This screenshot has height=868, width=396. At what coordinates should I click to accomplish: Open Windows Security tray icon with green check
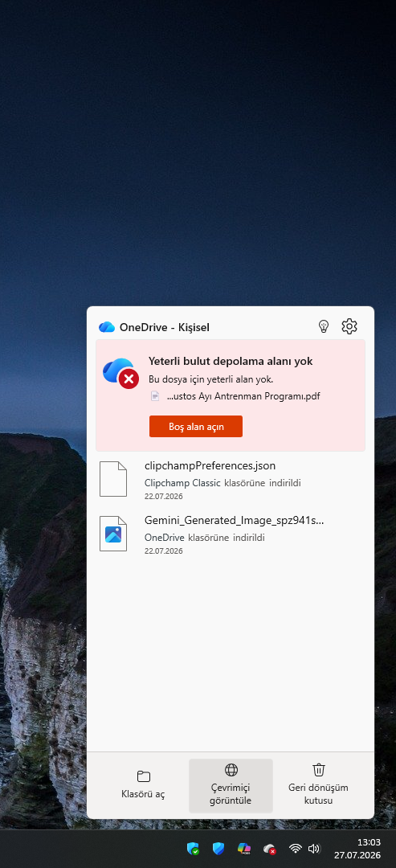tap(193, 849)
